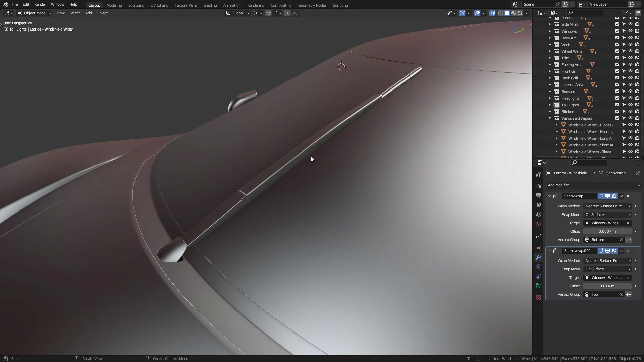Toggle X-ray display in viewport header

coord(492,13)
